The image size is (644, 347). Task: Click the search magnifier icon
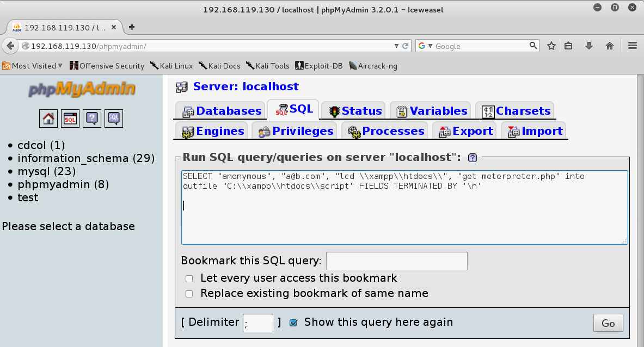click(533, 46)
